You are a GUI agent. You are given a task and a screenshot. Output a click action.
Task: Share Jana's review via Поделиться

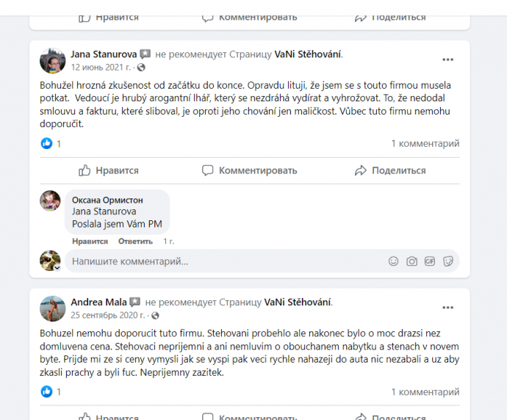[x=390, y=170]
